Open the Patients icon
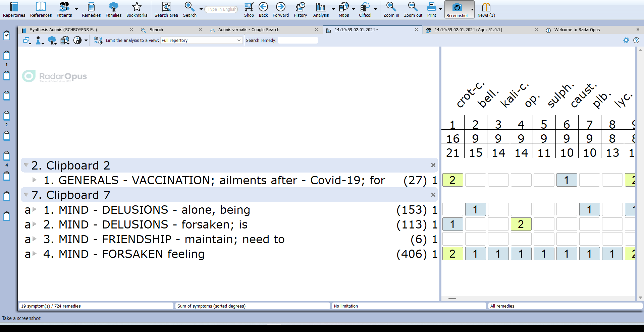The width and height of the screenshot is (644, 332). pos(64,9)
